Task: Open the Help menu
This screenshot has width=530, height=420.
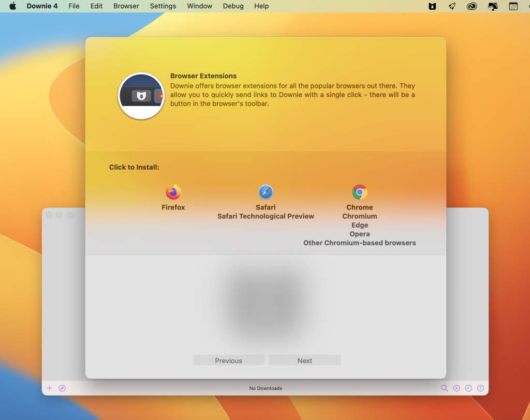Action: click(261, 6)
